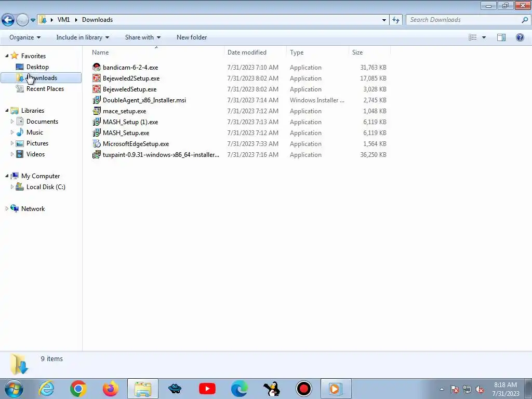Launch Google Chrome from the taskbar
This screenshot has width=532, height=399.
coord(78,389)
